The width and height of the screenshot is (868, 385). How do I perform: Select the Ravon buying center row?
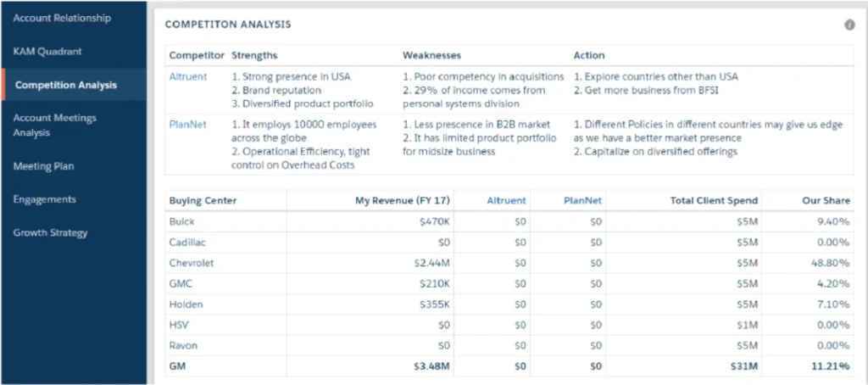(509, 345)
